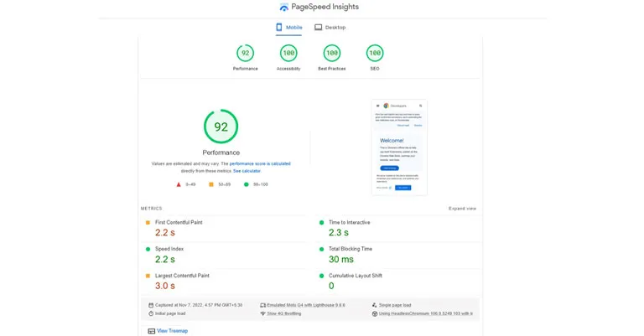Screen dimensions: 644x336
Task: Open the 'performance score is calculated' link
Action: click(x=260, y=163)
